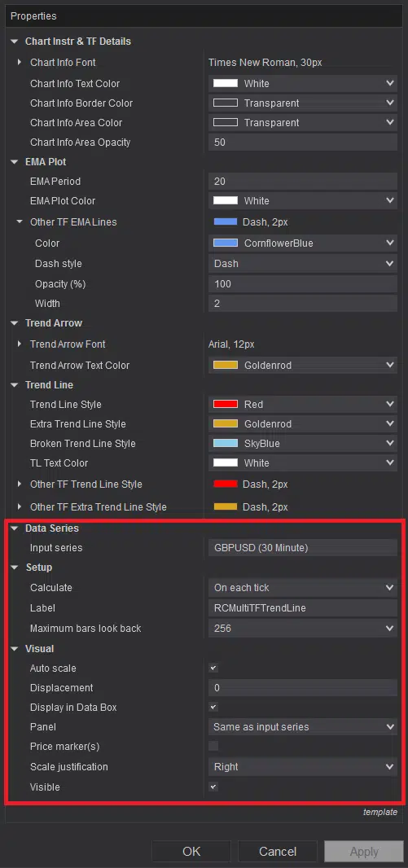Collapse the Data Series section
408x868 pixels.
(15, 528)
